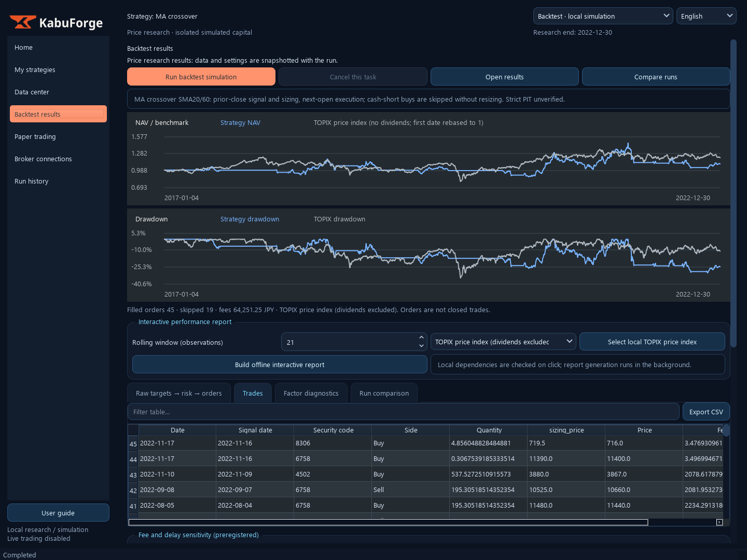Open the Run comparison tab
The image size is (747, 560).
384,393
